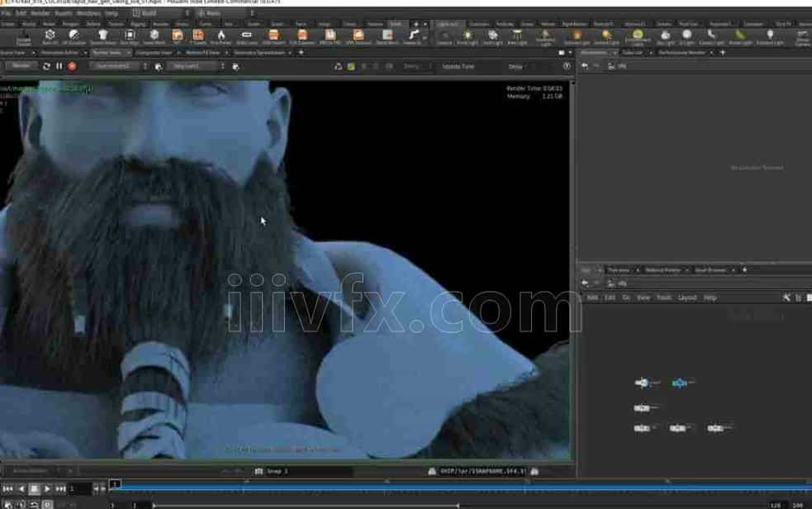Open the Collisions shelf tab

coord(478,24)
